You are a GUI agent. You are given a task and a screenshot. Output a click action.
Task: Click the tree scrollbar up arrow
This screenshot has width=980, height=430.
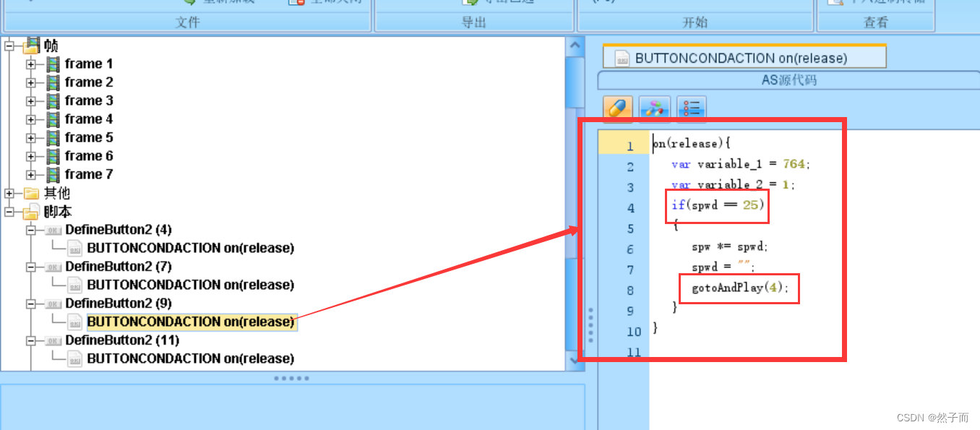point(575,46)
